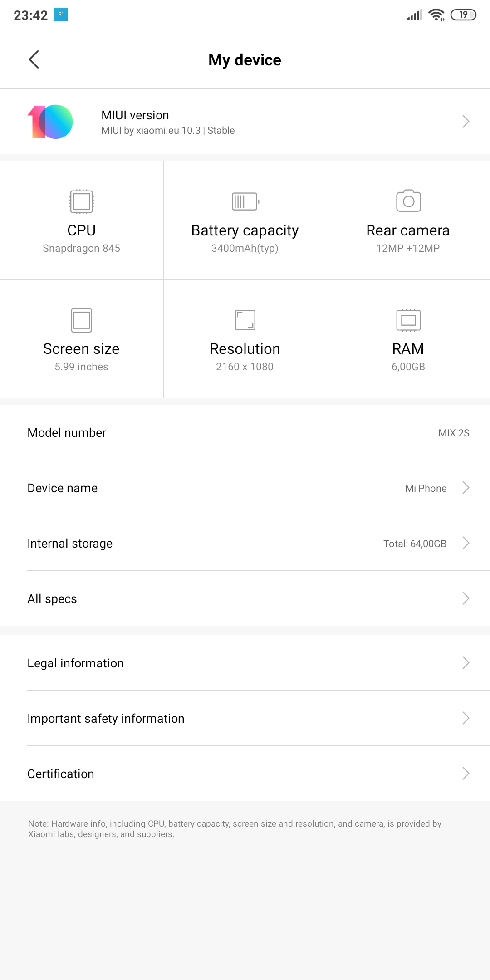Open Important safety information

(x=245, y=718)
